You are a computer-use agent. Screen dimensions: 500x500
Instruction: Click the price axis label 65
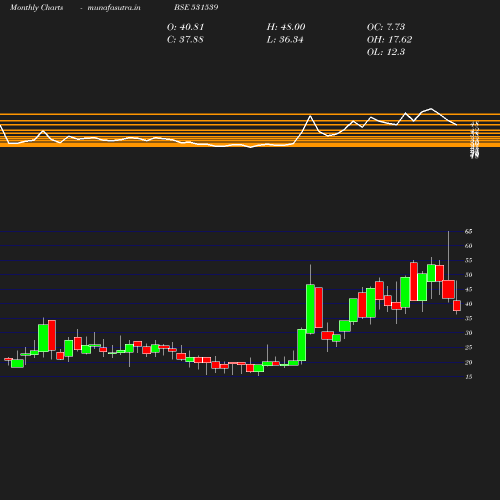pyautogui.click(x=468, y=231)
